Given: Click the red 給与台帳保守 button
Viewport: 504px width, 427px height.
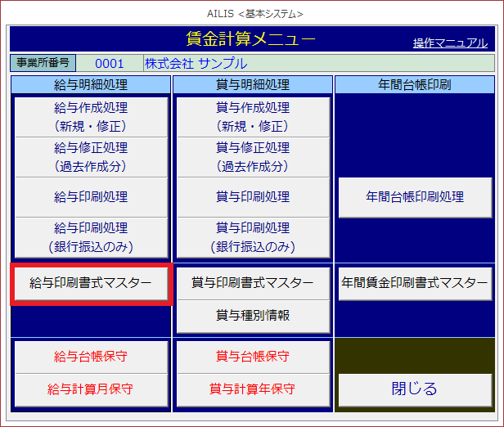Looking at the screenshot, I should (x=91, y=357).
